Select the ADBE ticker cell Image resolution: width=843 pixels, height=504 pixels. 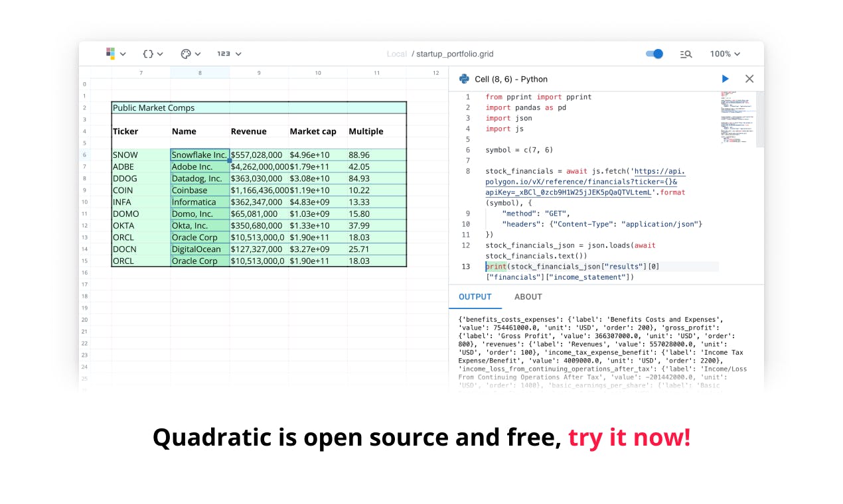pos(141,166)
